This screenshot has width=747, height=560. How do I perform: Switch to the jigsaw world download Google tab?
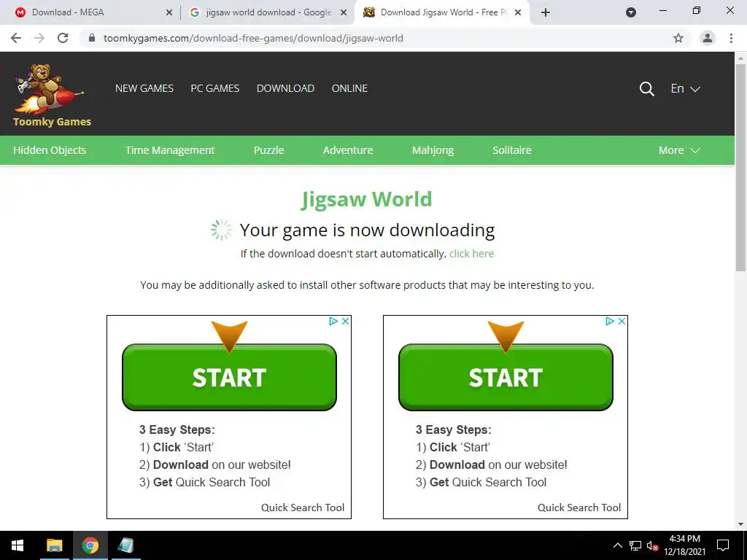click(268, 12)
